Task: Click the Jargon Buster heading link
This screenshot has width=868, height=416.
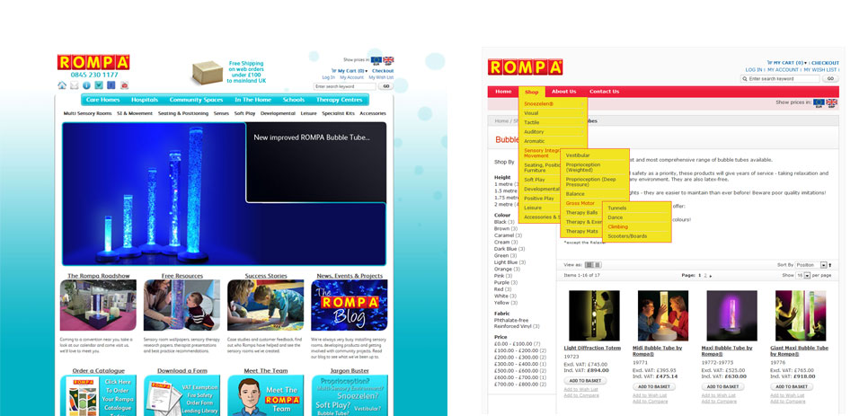Action: [x=350, y=371]
